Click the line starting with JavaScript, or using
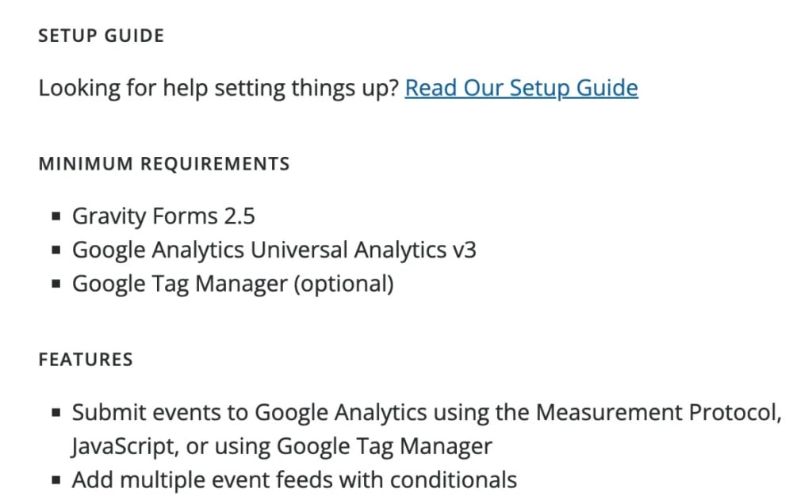This screenshot has height=504, width=812. (x=282, y=447)
